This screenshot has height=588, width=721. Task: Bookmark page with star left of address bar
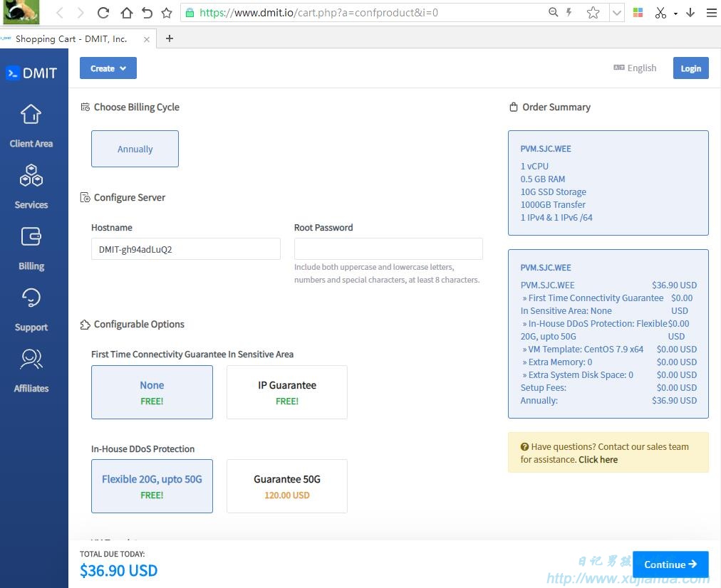pyautogui.click(x=167, y=13)
